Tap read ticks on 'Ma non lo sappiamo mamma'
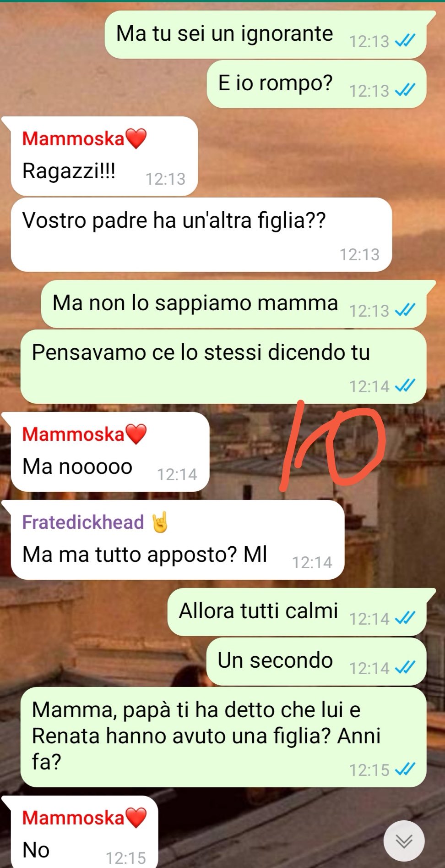This screenshot has width=445, height=868. coord(405,311)
